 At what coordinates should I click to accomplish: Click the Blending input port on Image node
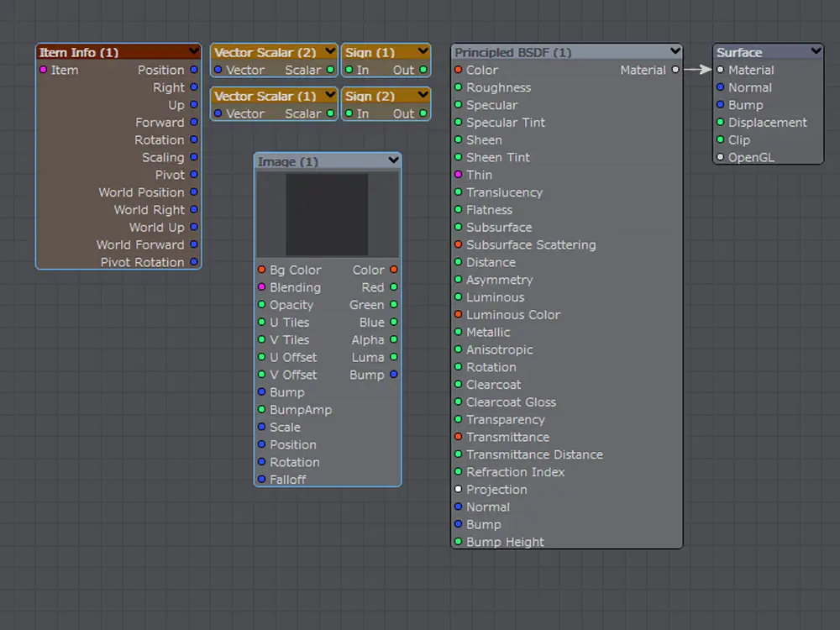click(262, 287)
